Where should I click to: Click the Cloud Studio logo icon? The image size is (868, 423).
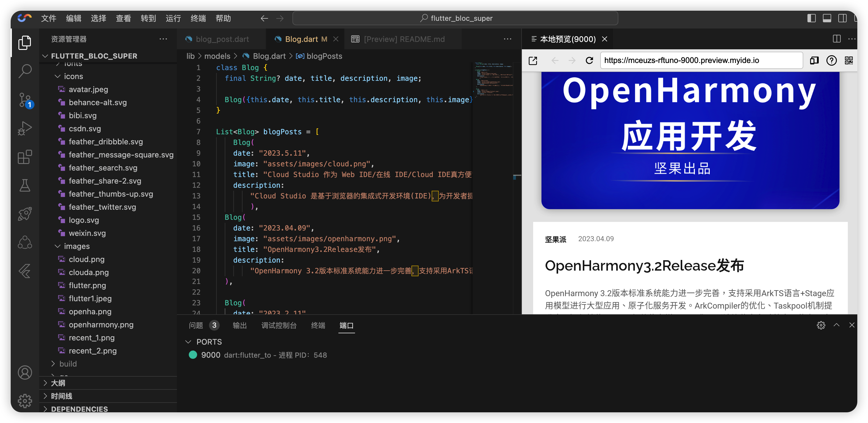[x=25, y=18]
